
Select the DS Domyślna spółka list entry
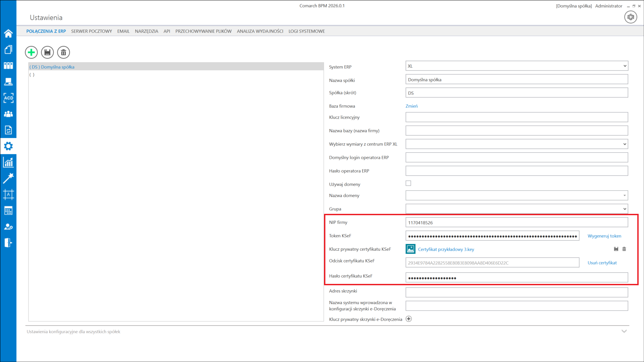[x=52, y=67]
